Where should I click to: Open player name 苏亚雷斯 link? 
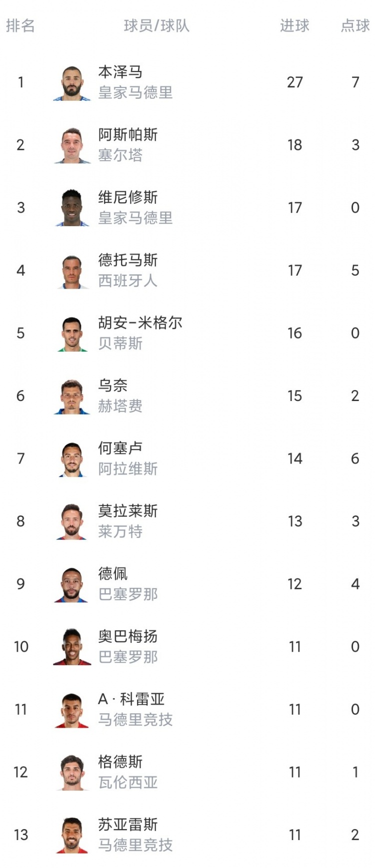[128, 824]
